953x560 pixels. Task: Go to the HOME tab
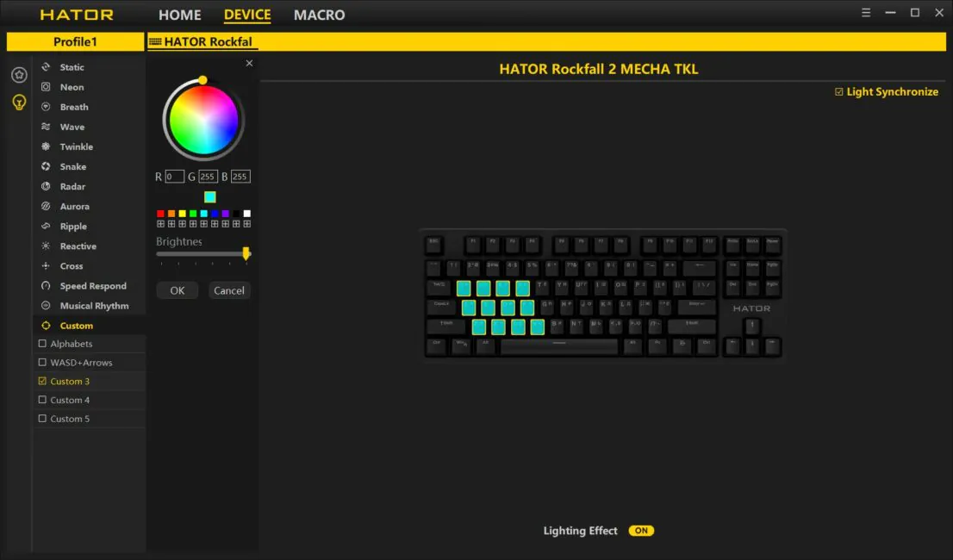click(x=180, y=15)
